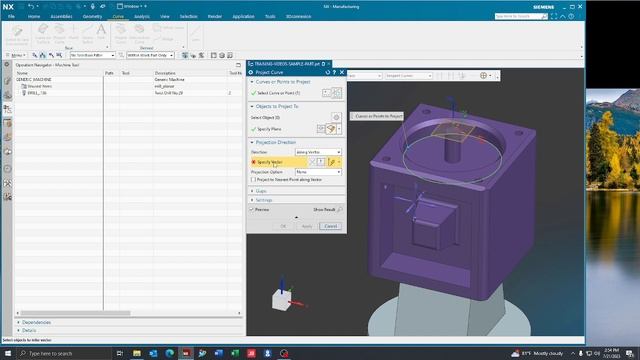The width and height of the screenshot is (640, 360).
Task: Open the plane type dropdown arrow
Action: tap(339, 129)
